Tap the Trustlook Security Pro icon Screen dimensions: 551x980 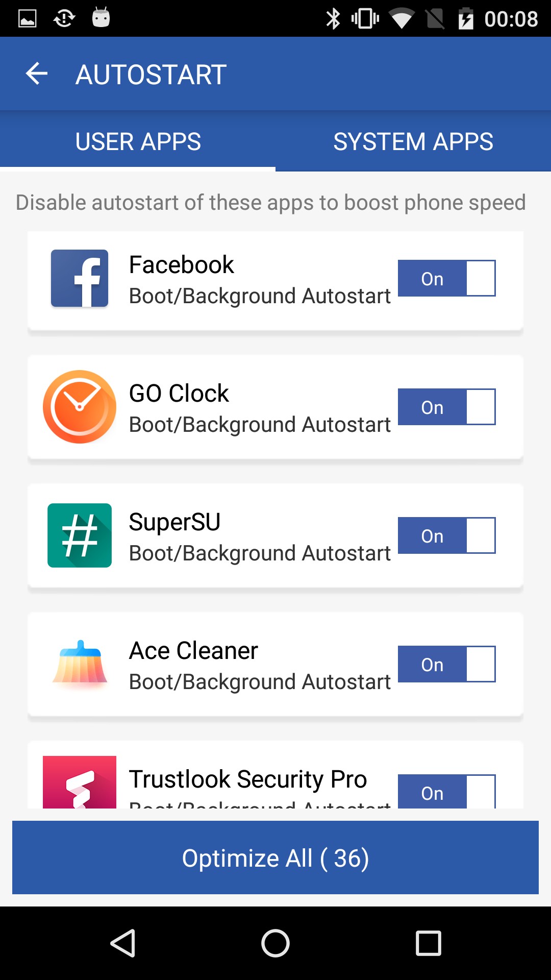80,782
